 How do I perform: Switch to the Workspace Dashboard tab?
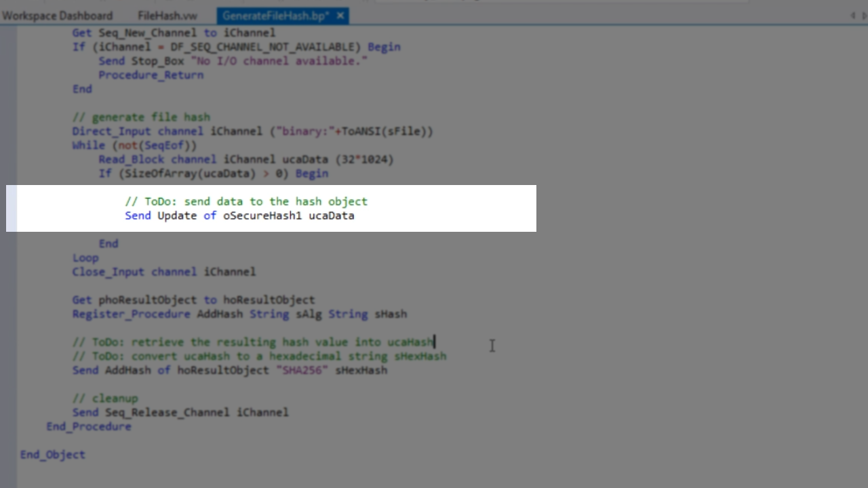[x=57, y=16]
